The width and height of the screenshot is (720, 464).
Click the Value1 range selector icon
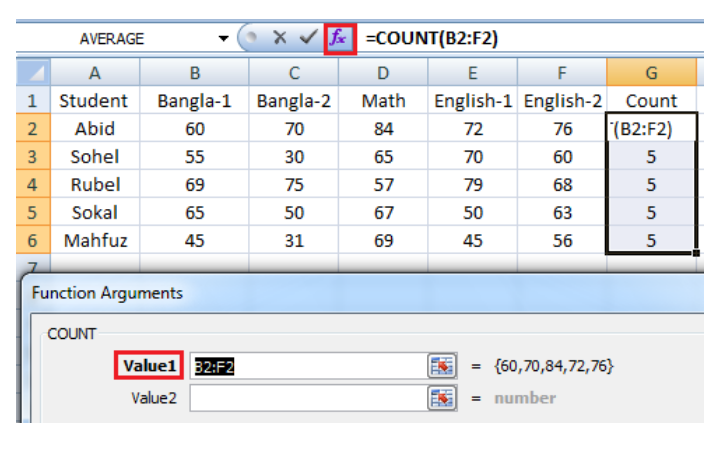tap(441, 366)
